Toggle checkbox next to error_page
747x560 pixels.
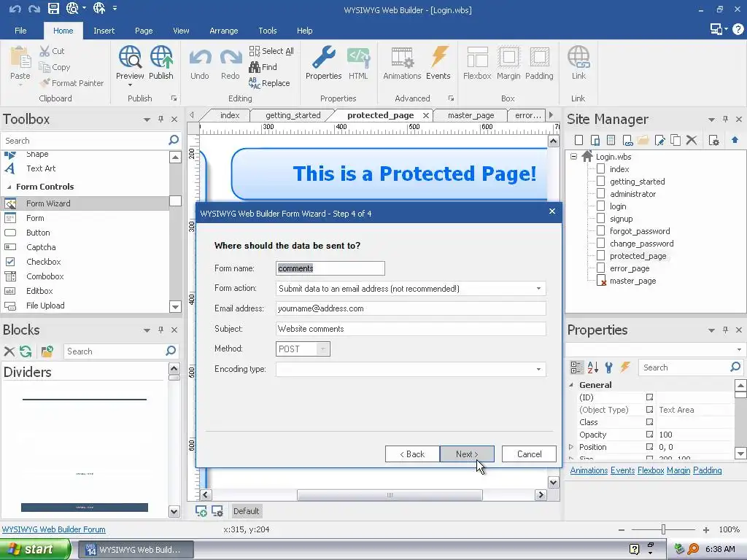(x=601, y=268)
